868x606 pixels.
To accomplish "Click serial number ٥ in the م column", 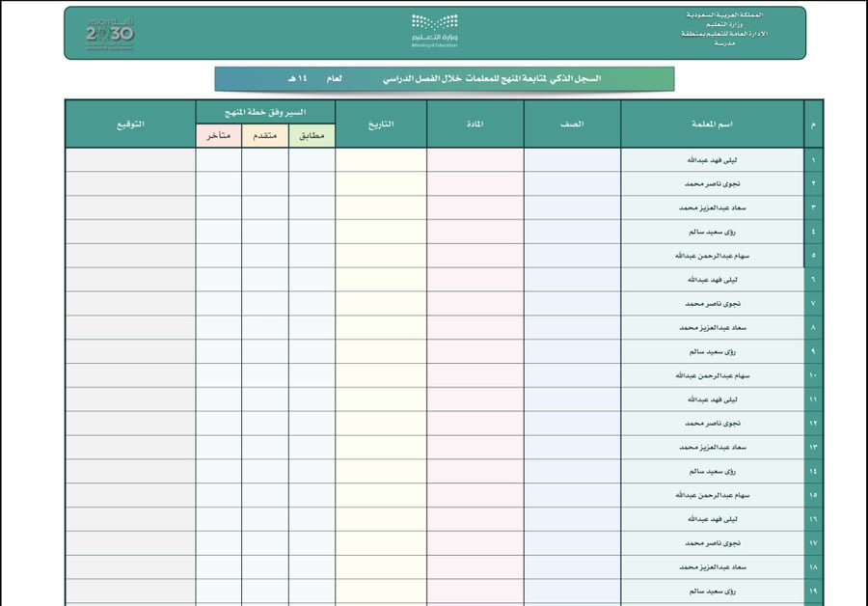I will [x=813, y=256].
